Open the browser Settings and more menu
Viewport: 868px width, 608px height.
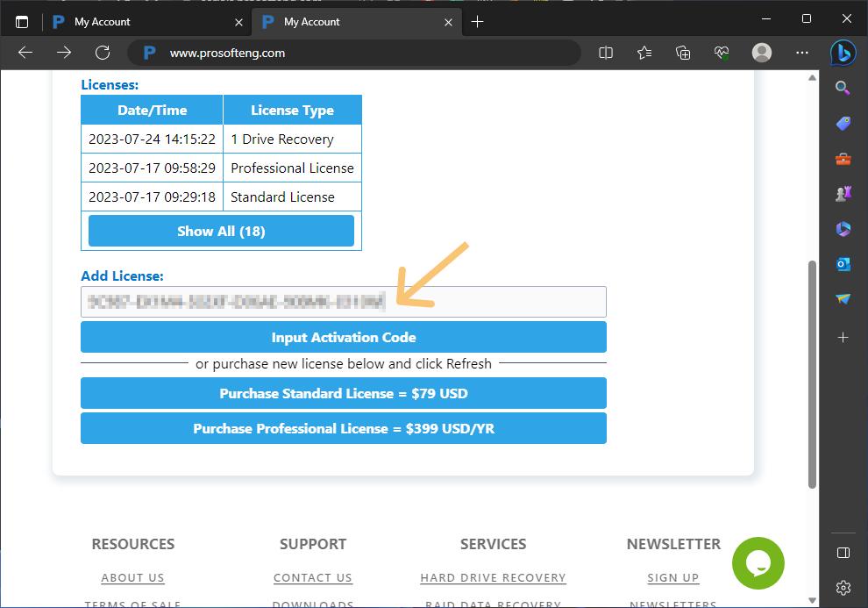point(801,53)
